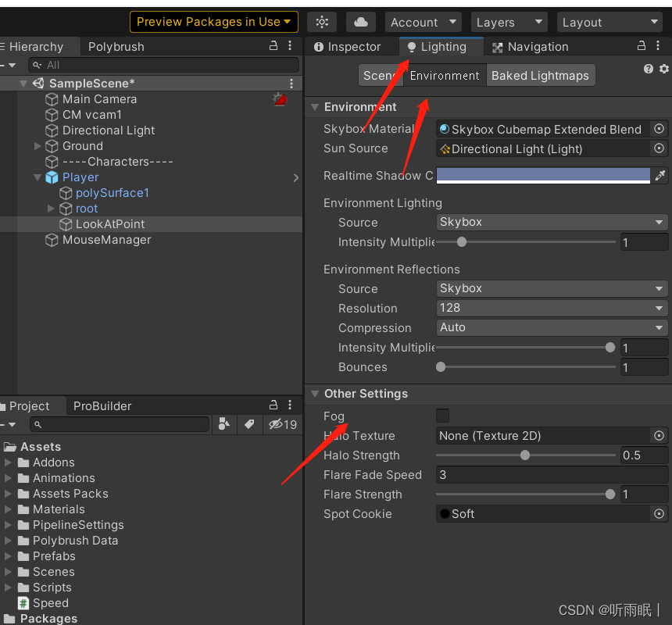This screenshot has width=672, height=625.
Task: Click the Hierarchy search field
Action: [164, 65]
